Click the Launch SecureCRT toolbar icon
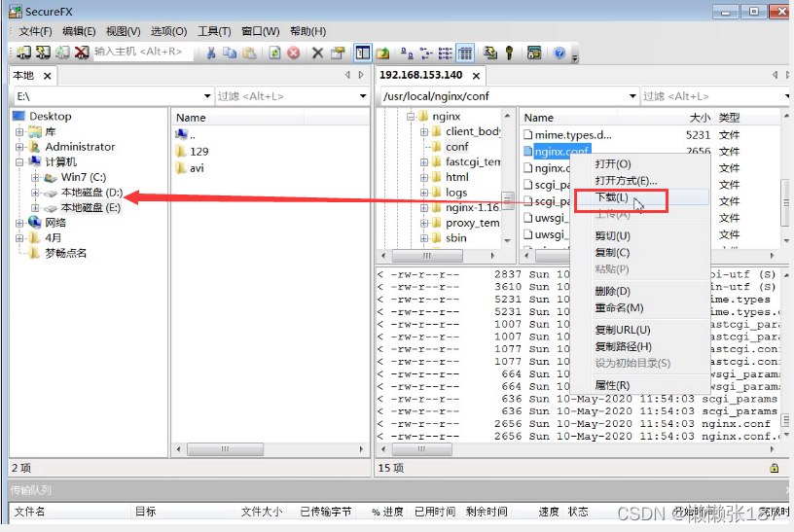 [534, 53]
